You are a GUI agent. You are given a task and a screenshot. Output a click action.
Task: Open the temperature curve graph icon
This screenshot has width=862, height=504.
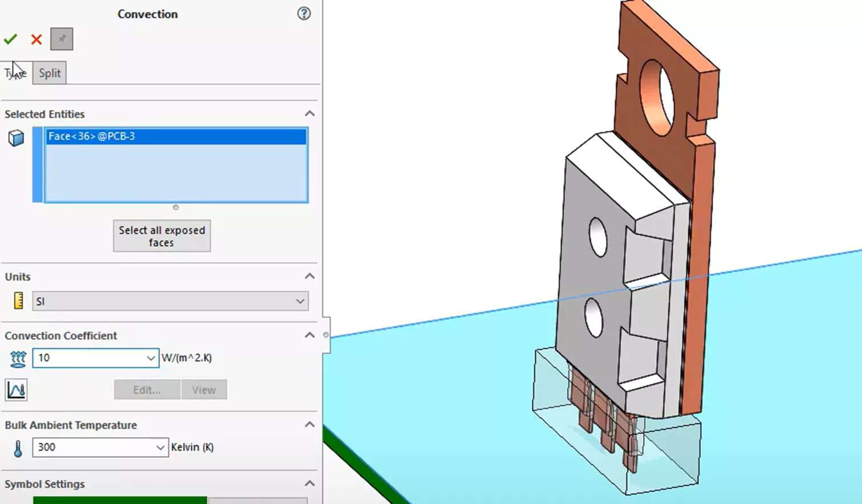click(17, 390)
